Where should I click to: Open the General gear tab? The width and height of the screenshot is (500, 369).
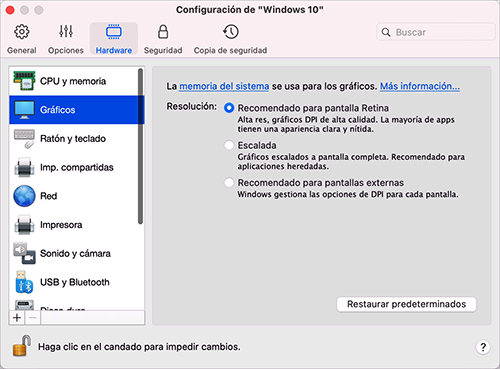tap(22, 39)
